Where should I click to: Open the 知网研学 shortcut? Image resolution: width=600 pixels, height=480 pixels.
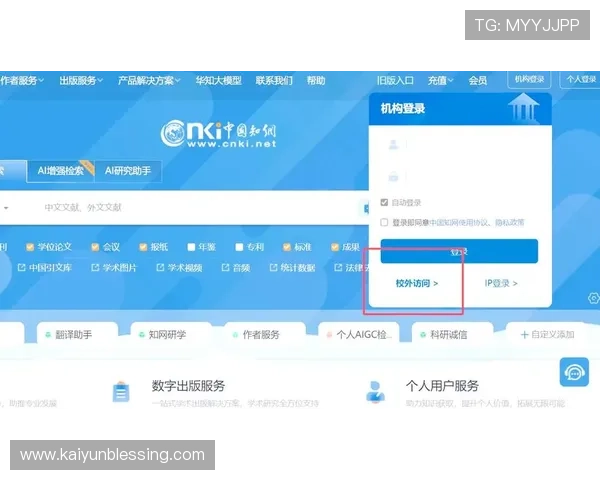(171, 335)
